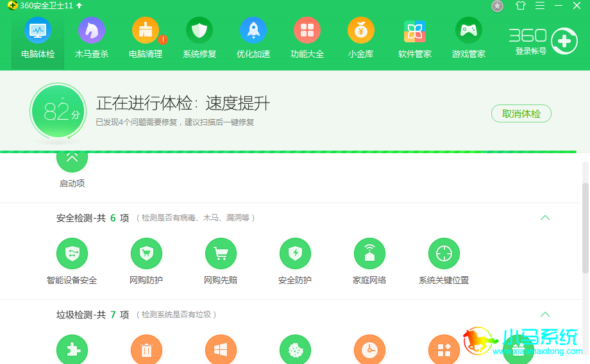590x364 pixels.
Task: Click the orange trash bin icon
Action: point(146,349)
